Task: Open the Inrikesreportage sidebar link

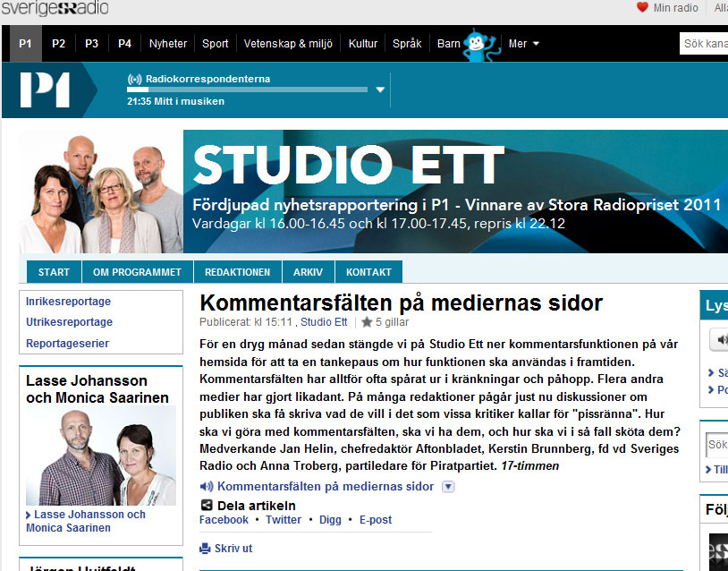Action: (68, 302)
